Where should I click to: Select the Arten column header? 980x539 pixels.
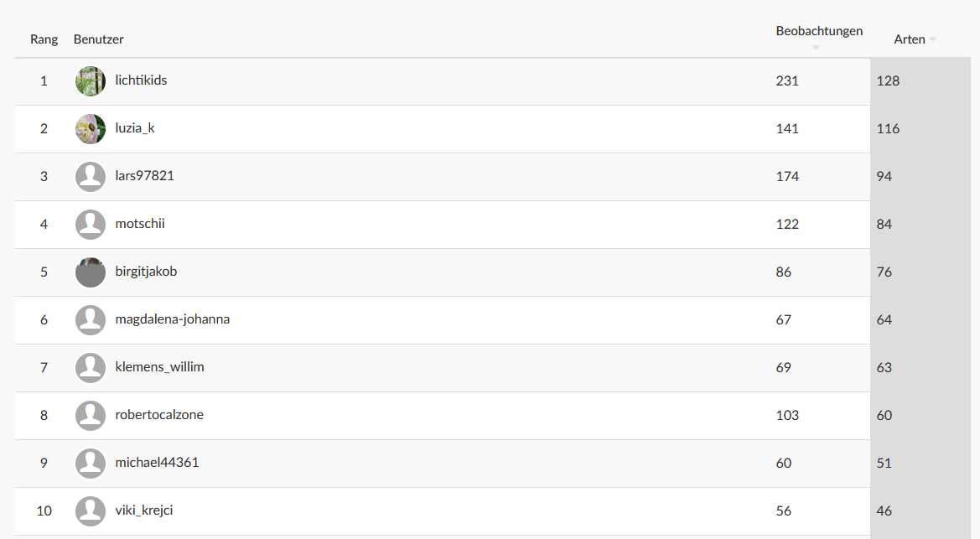click(910, 39)
